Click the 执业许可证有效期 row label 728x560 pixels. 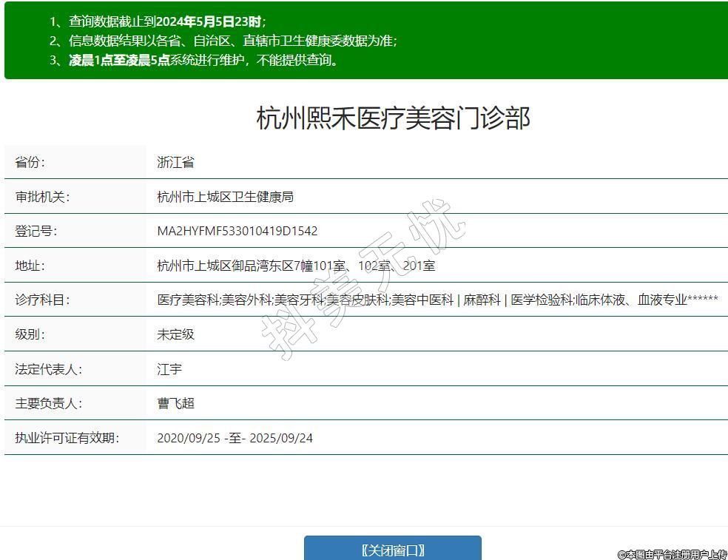(67, 438)
